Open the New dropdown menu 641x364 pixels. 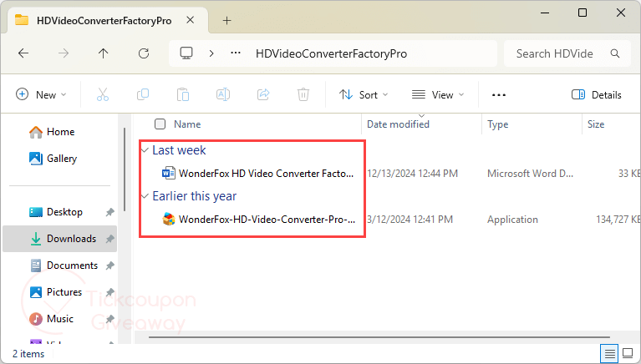(41, 95)
